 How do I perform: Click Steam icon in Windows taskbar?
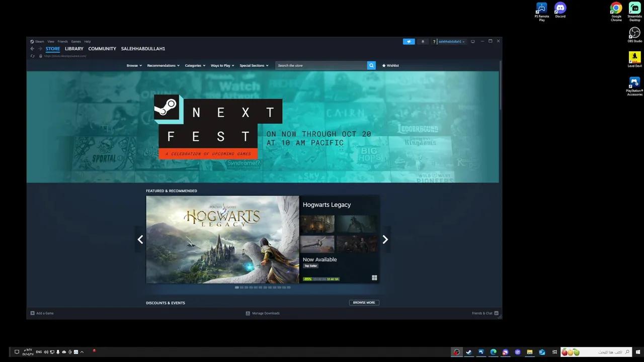click(469, 352)
